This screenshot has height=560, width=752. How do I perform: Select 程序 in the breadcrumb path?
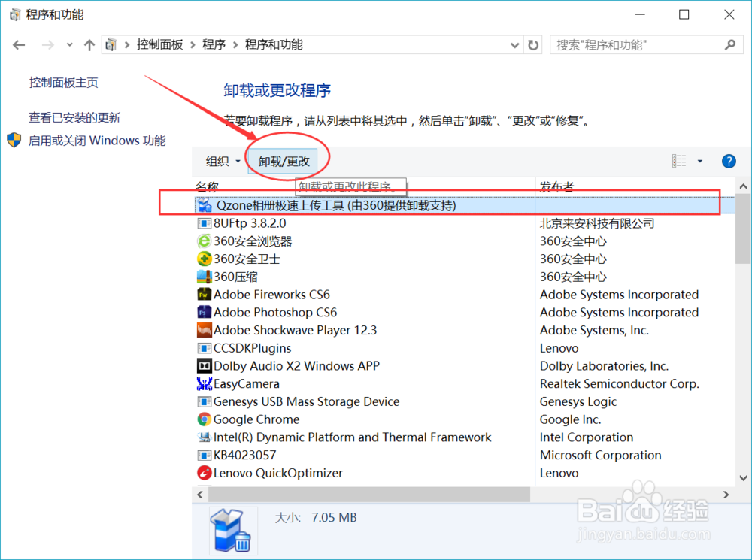click(214, 44)
